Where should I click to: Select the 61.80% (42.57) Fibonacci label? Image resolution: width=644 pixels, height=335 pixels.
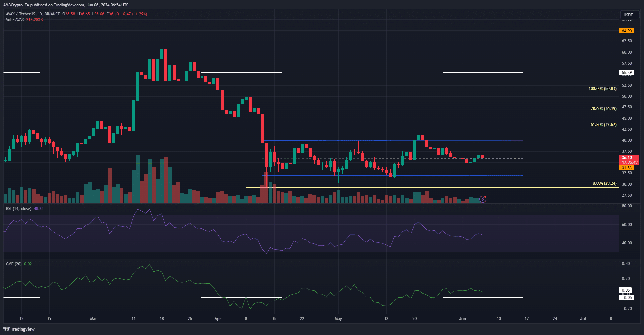click(x=604, y=125)
